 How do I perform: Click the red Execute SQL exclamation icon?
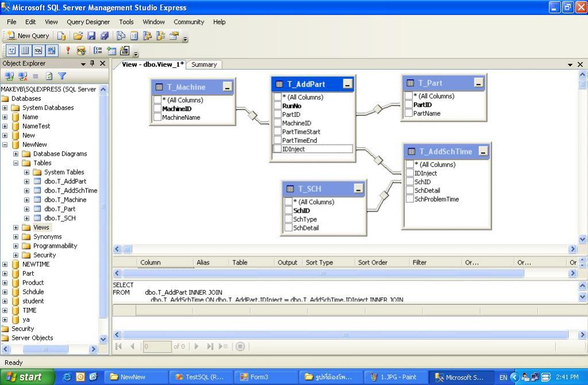click(68, 51)
